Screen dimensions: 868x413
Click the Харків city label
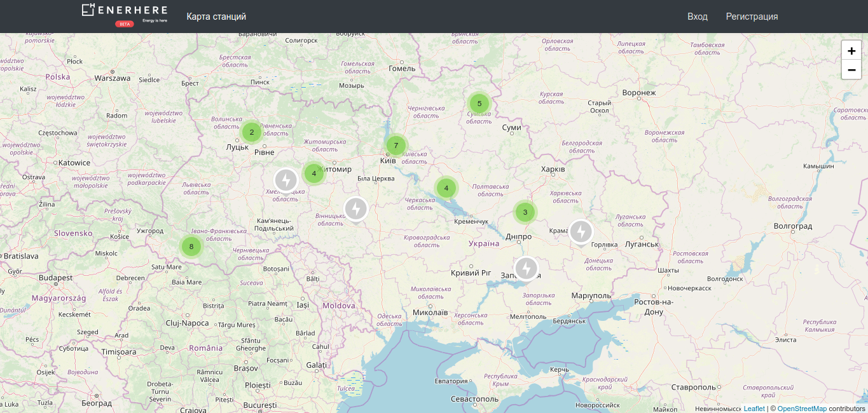(x=553, y=170)
